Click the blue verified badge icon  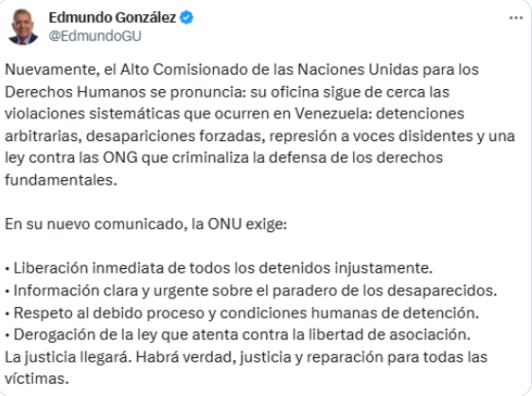coord(186,17)
